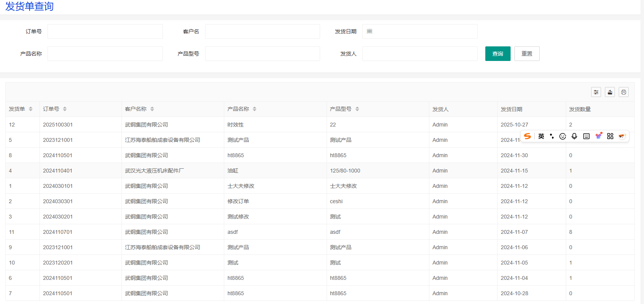The image size is (644, 304).
Task: Open the input toolbox grid icon
Action: [x=610, y=136]
